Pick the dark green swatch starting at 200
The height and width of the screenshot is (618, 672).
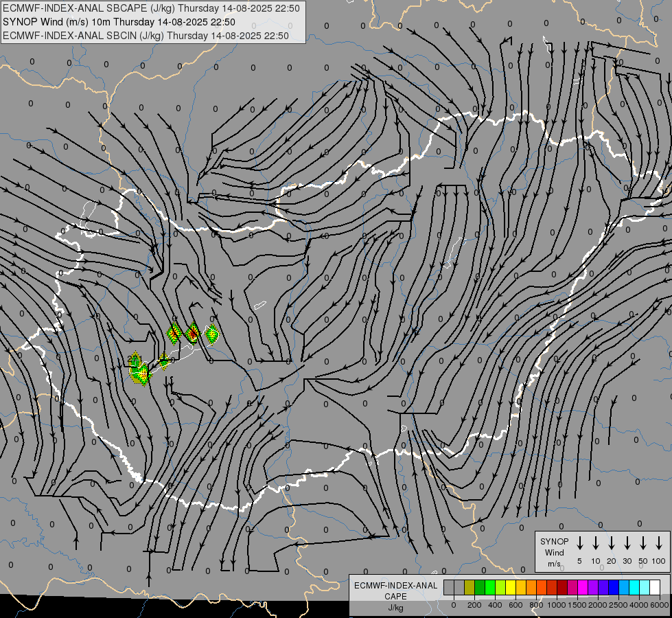click(480, 588)
